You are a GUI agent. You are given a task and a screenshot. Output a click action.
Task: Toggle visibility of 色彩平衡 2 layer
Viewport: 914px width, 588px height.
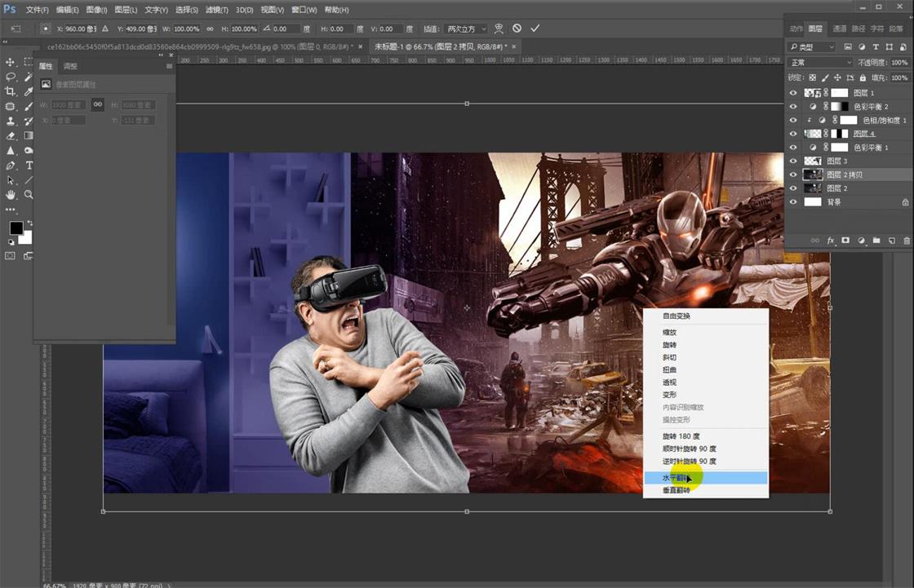793,106
